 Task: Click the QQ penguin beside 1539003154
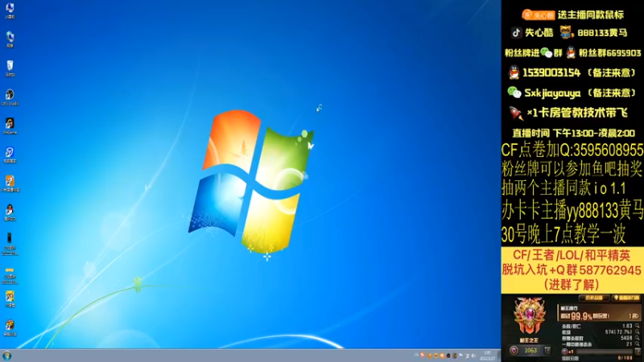pyautogui.click(x=514, y=72)
